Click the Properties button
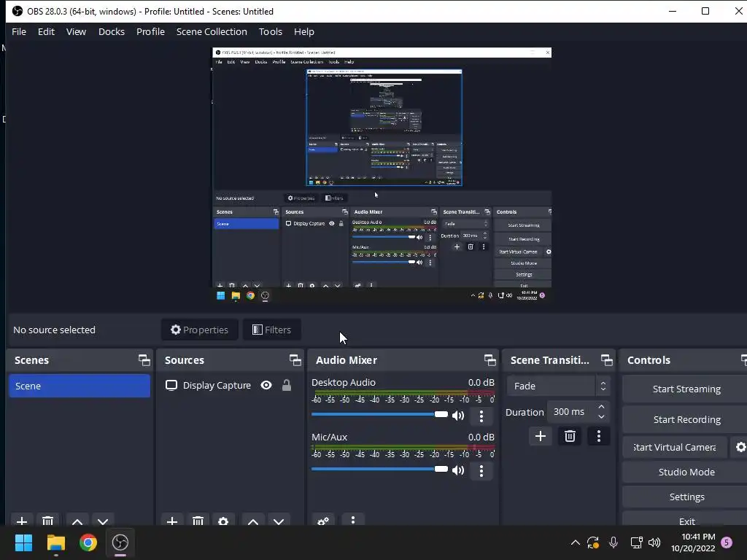 200,330
